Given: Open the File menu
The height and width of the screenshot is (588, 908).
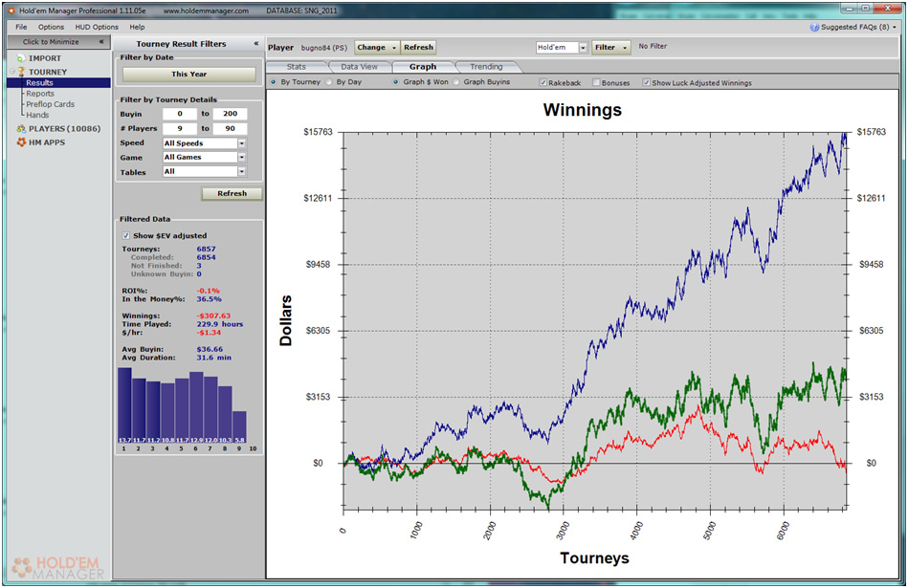Looking at the screenshot, I should coord(21,27).
